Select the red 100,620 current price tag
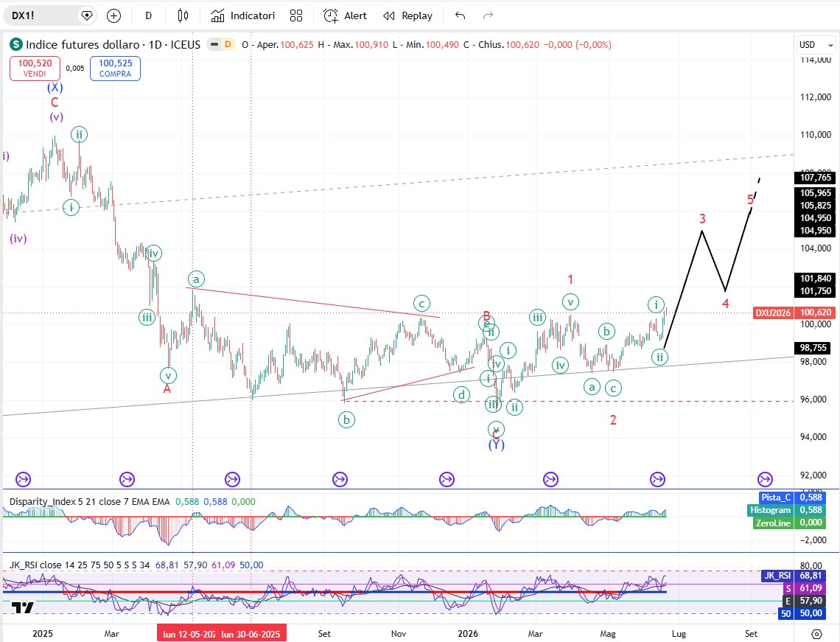Screen dimensions: 840x642 coord(816,313)
